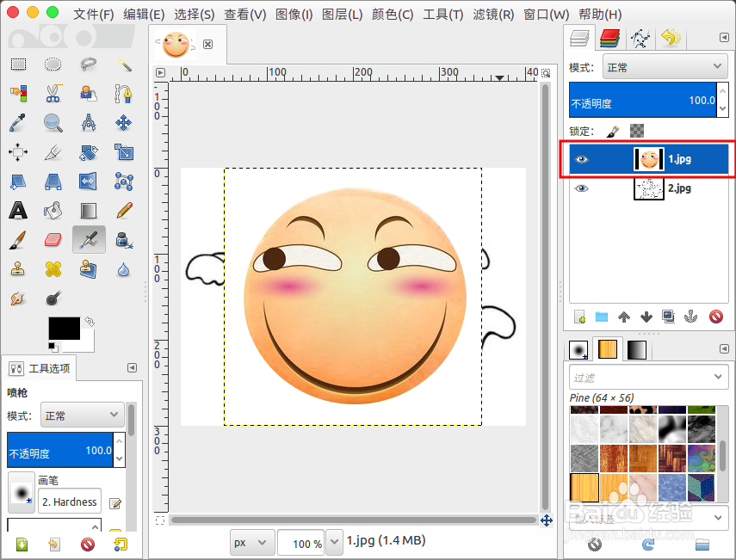Toggle lock alpha channel checkerboard icon

[637, 131]
